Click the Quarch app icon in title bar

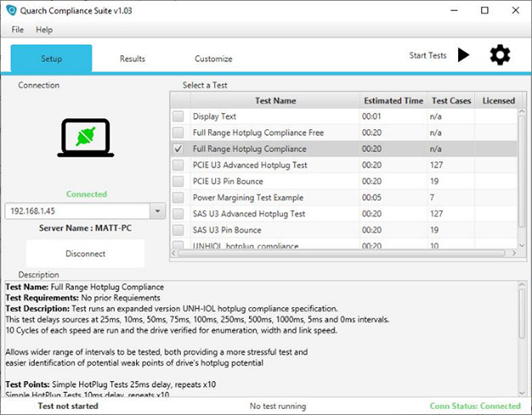tap(10, 10)
